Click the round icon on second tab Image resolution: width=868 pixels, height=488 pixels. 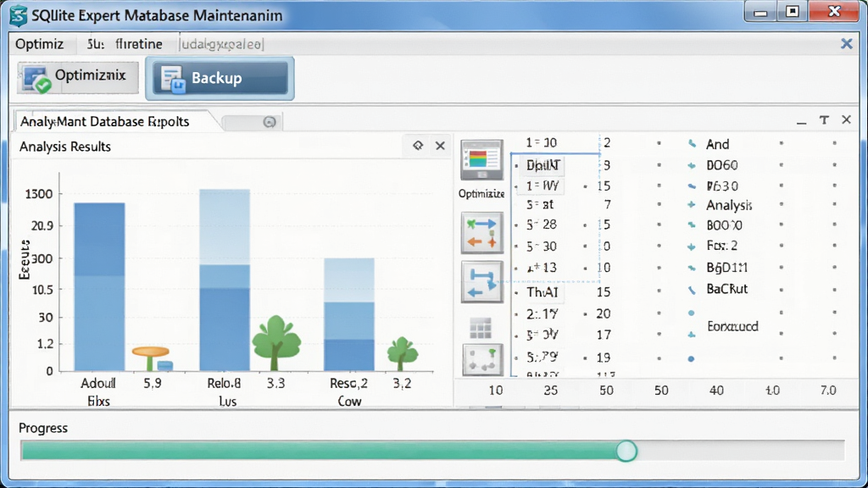(270, 122)
